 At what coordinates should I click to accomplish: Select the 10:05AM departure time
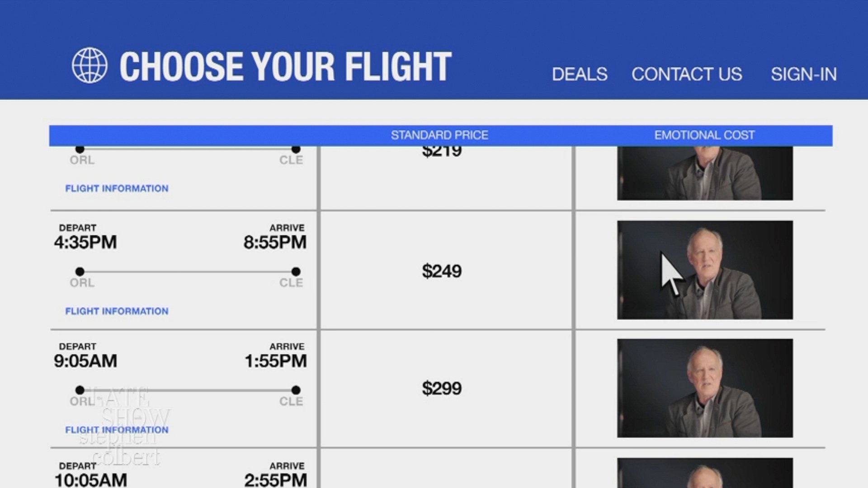90,479
